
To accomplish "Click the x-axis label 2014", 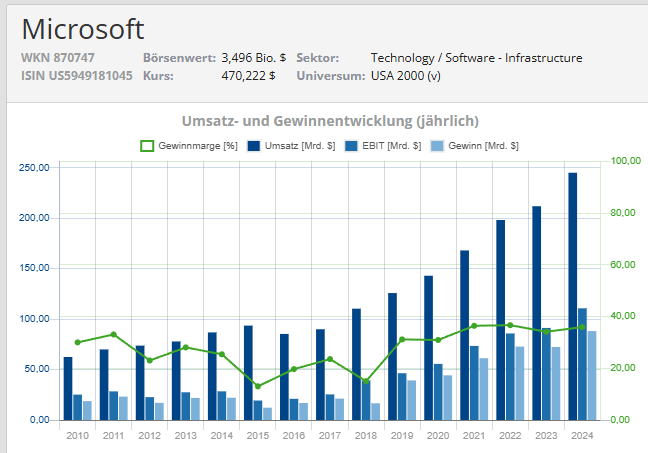I will pyautogui.click(x=222, y=436).
